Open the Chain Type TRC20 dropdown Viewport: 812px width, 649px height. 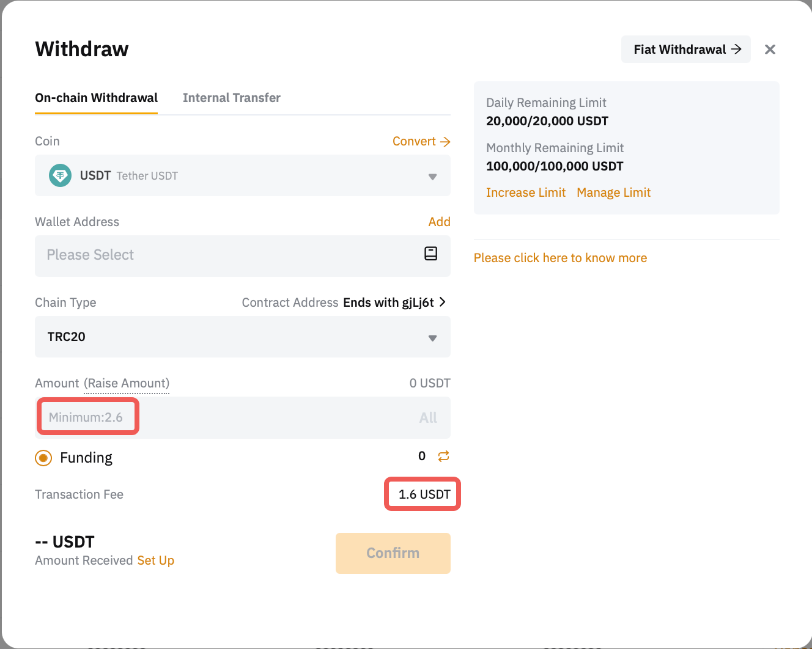432,337
